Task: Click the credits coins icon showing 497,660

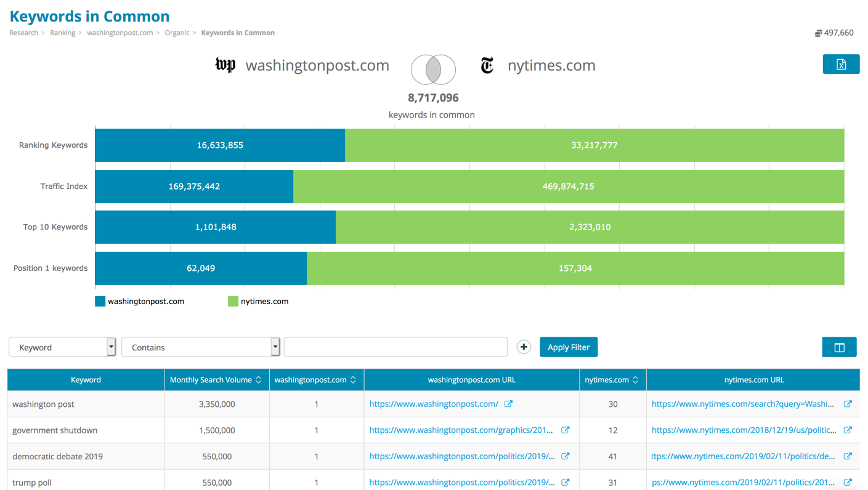Action: 820,33
